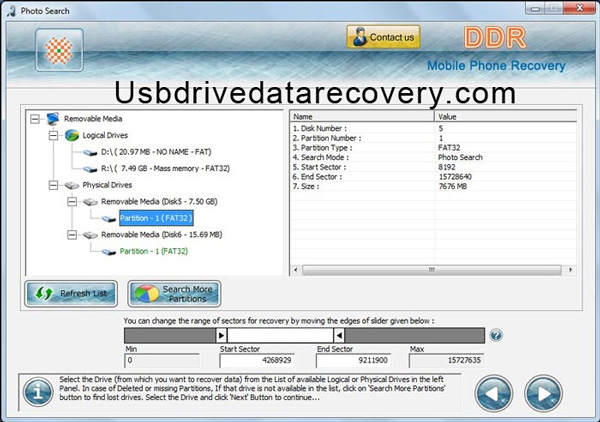
Task: Click the scrollbar left arrow in details table
Action: [x=295, y=270]
